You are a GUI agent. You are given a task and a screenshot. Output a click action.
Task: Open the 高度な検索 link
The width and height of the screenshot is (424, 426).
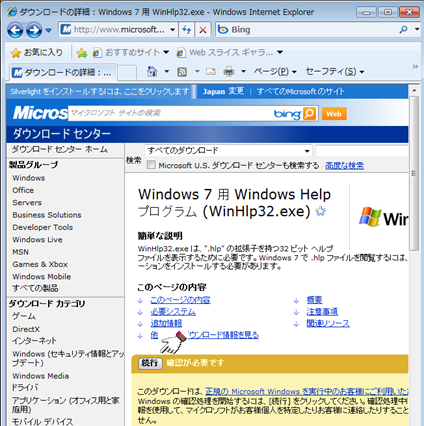coord(344,165)
